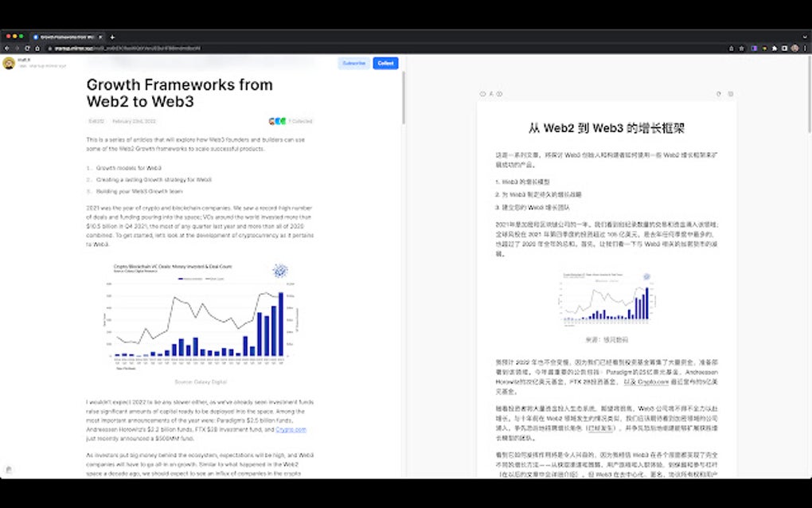Open the Extensions puzzle menu
The height and width of the screenshot is (508, 812).
pyautogui.click(x=775, y=48)
